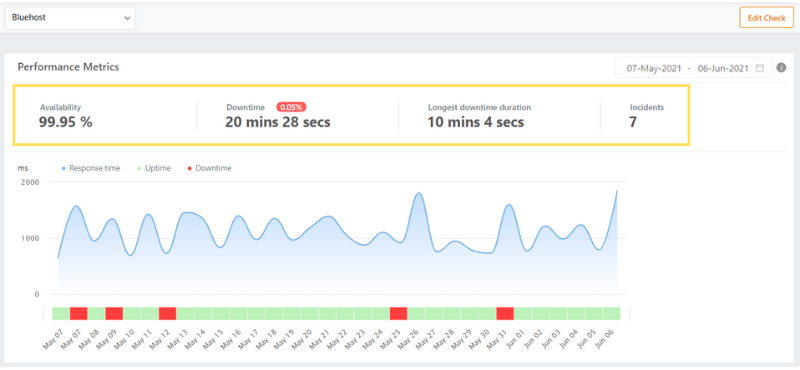Select the red downtime block at May 09
The image size is (800, 370).
[x=114, y=313]
